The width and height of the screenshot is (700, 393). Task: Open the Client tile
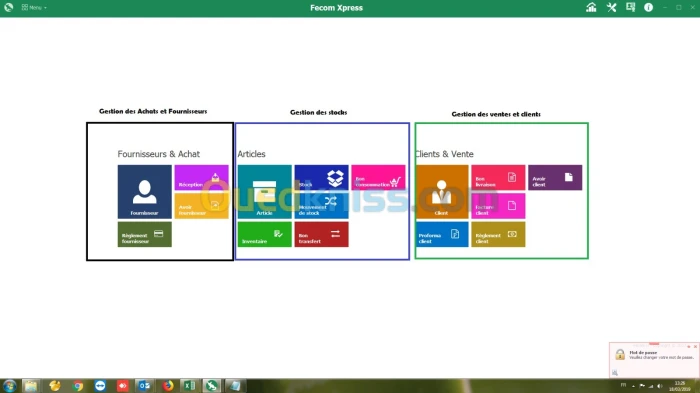(x=442, y=192)
